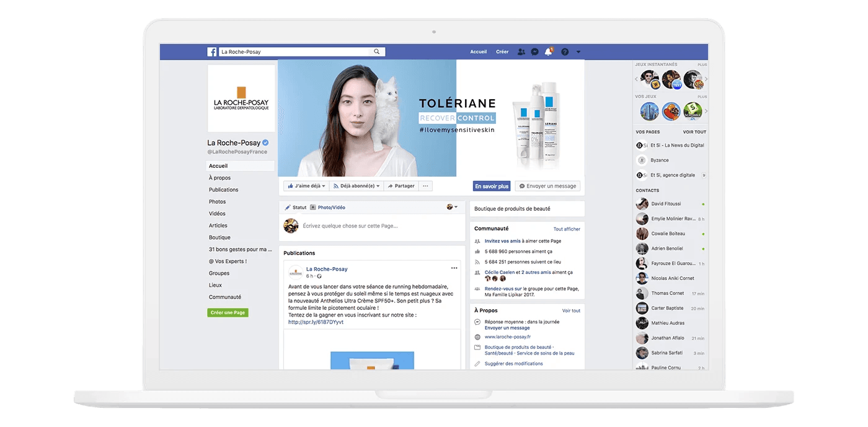Click Tout afficher in Communauté
The width and height of the screenshot is (868, 427).
coord(567,229)
